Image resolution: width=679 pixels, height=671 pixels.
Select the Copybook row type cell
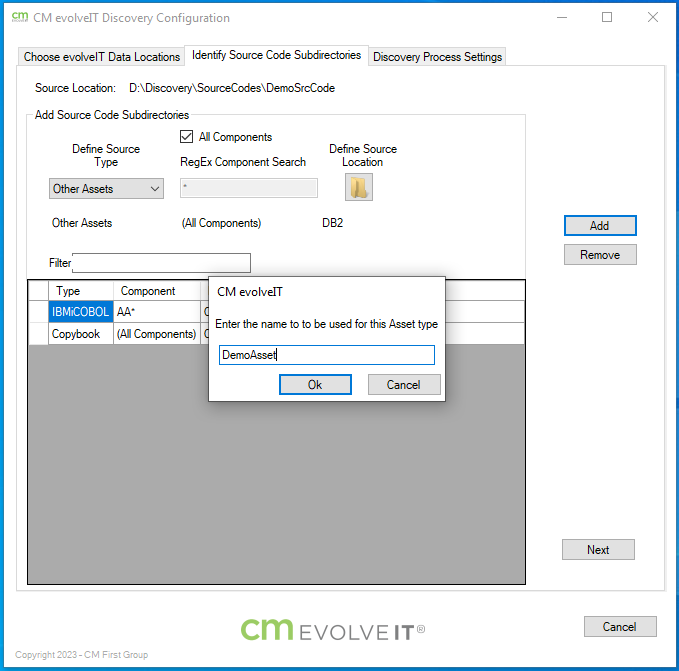81,334
